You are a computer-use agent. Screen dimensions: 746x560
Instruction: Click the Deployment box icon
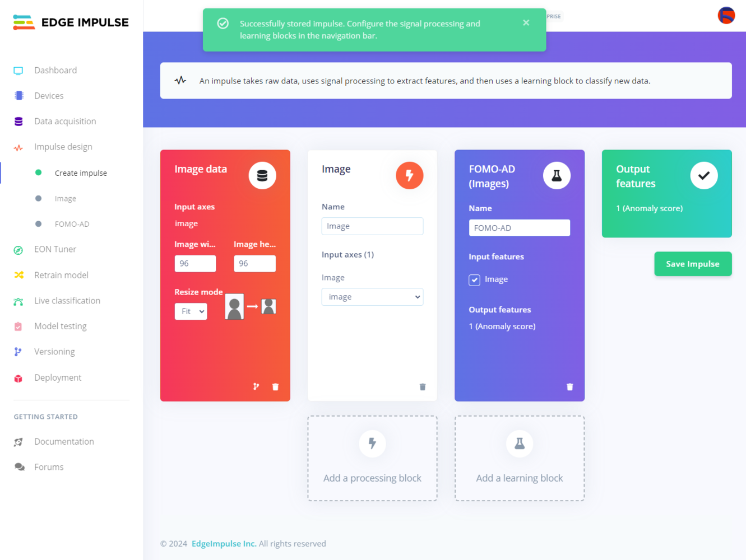click(18, 378)
